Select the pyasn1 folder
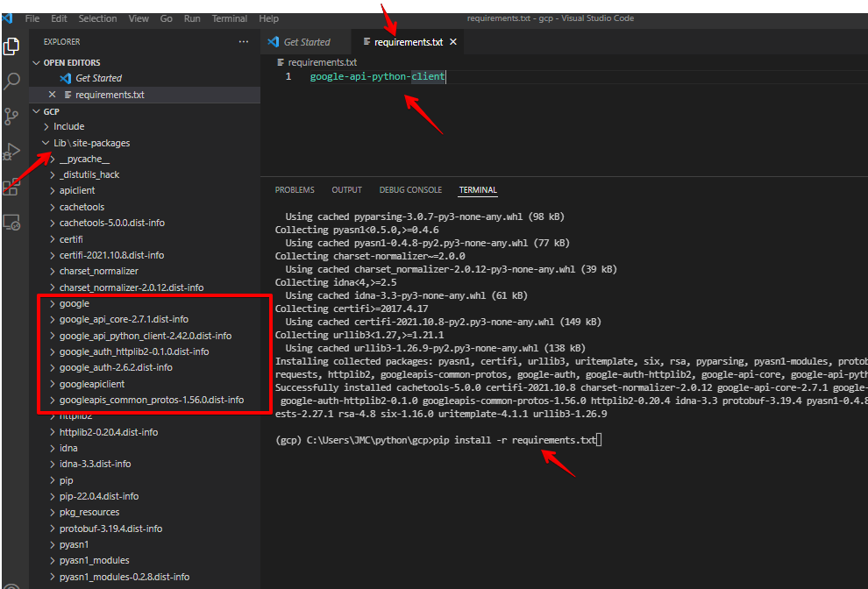The height and width of the screenshot is (589, 868). click(145, 544)
